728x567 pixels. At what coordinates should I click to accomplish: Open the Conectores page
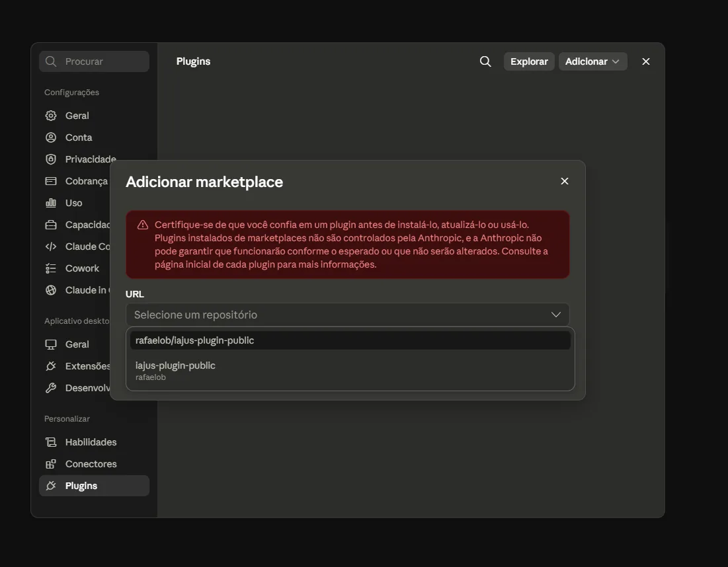pos(95,464)
